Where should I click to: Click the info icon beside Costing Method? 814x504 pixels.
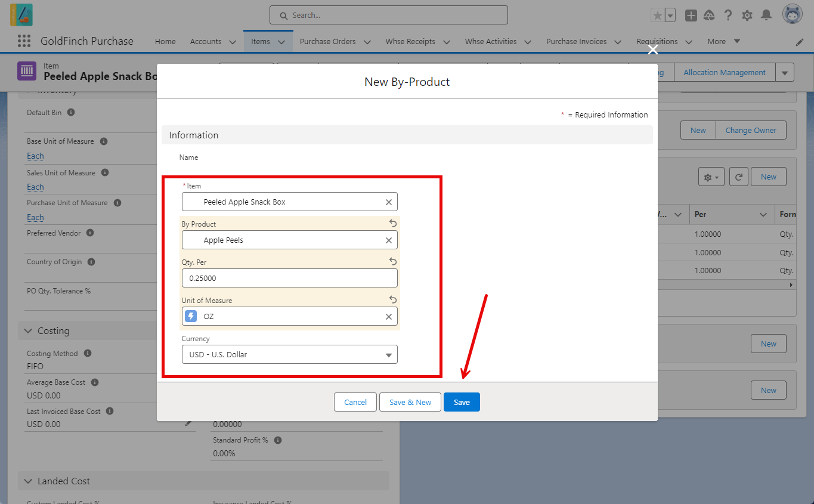[88, 353]
